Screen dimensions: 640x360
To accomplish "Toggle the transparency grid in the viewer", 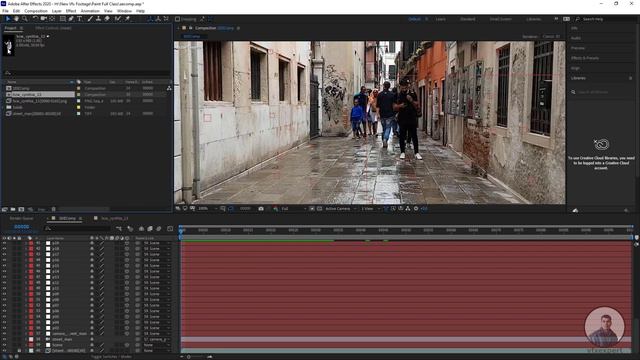I will (320, 209).
